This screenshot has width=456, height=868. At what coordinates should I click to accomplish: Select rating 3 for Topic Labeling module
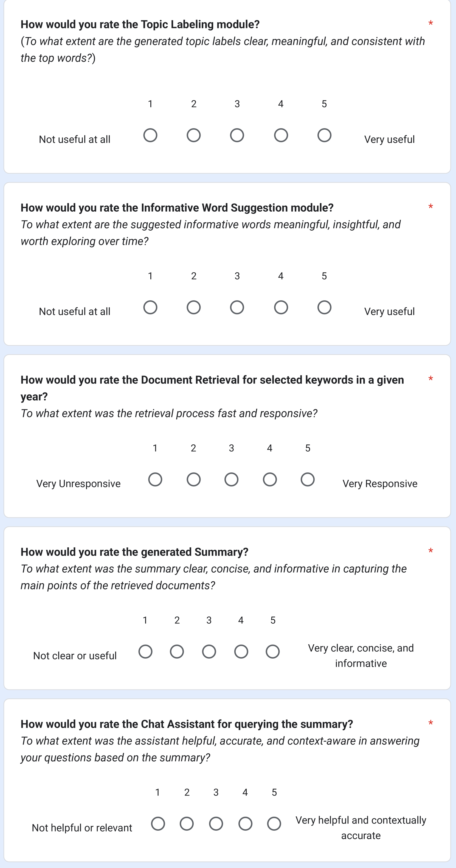[x=237, y=135]
